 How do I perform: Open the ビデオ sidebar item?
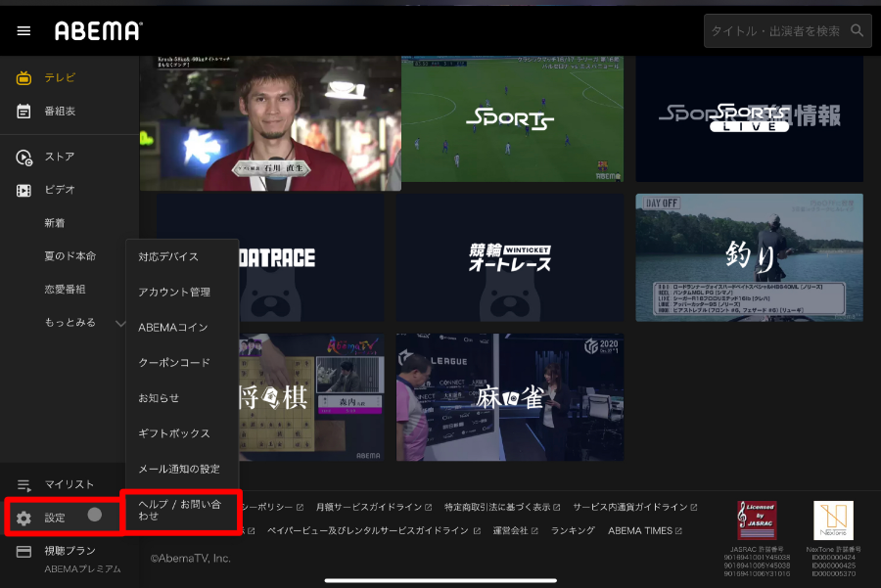[x=70, y=190]
